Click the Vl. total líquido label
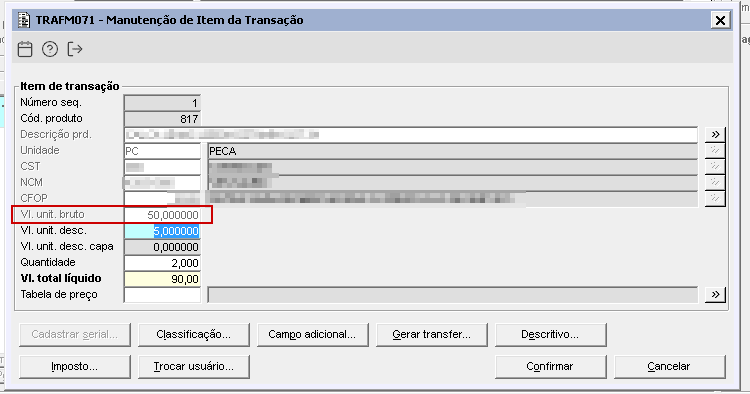This screenshot has height=394, width=750. click(61, 278)
